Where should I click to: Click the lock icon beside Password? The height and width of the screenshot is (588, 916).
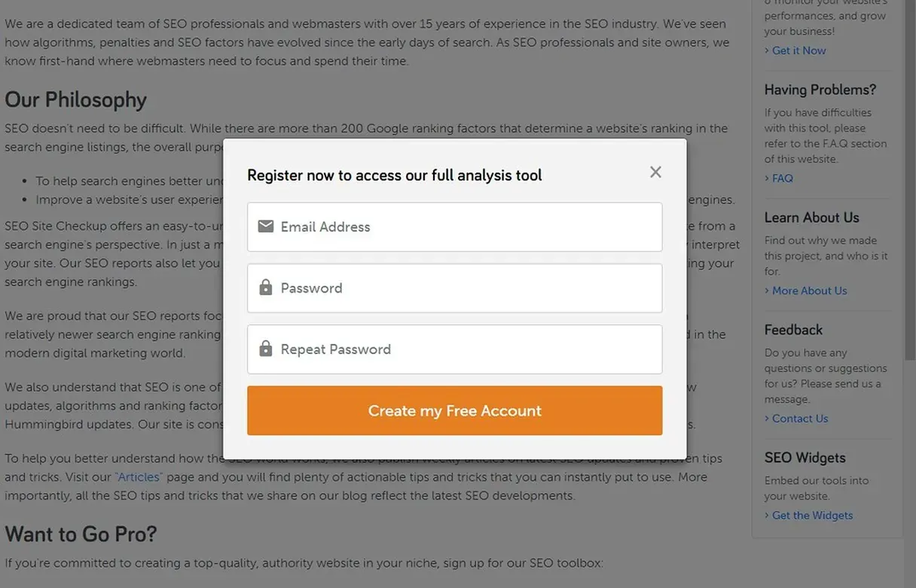click(x=265, y=288)
